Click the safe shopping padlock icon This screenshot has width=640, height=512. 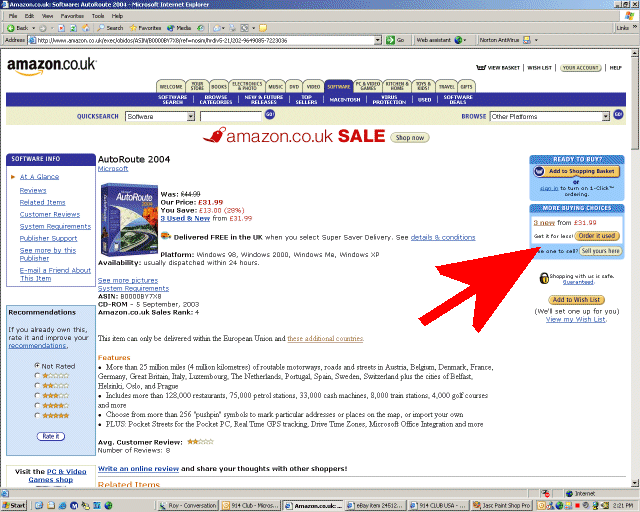click(x=544, y=278)
